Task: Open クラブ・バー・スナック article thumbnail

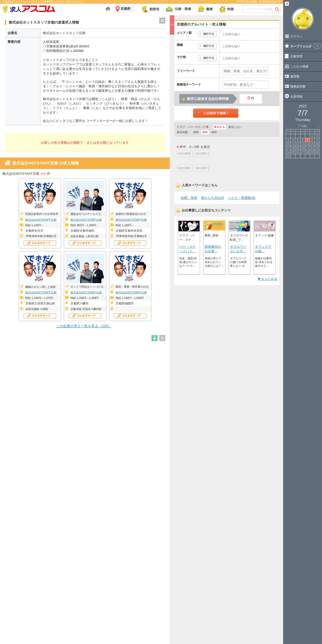Action: tap(189, 226)
